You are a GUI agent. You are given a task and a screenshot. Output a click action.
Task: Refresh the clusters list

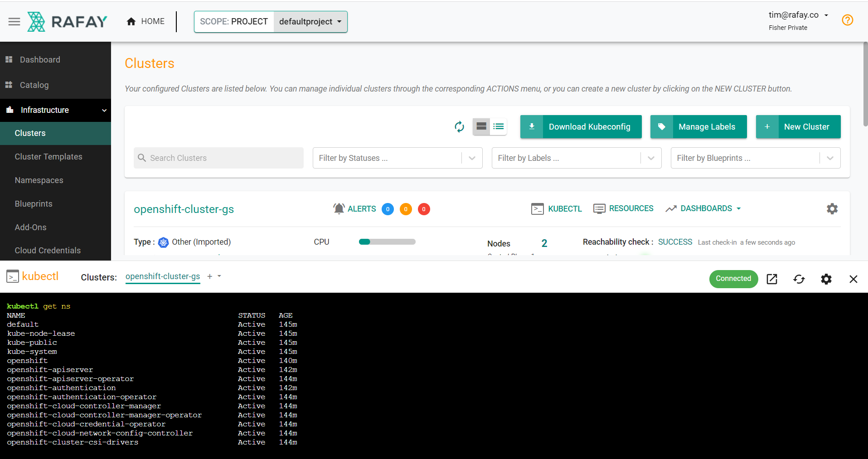tap(459, 127)
